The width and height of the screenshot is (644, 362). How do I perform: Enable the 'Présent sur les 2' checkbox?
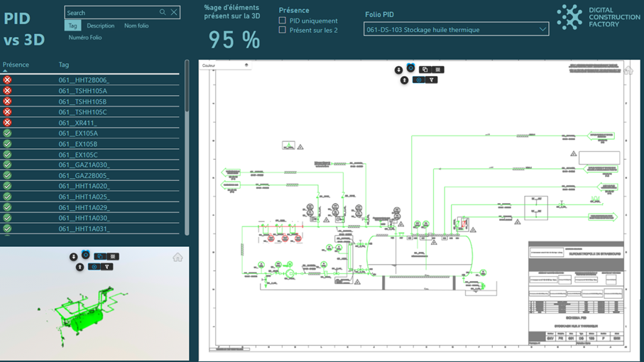283,31
